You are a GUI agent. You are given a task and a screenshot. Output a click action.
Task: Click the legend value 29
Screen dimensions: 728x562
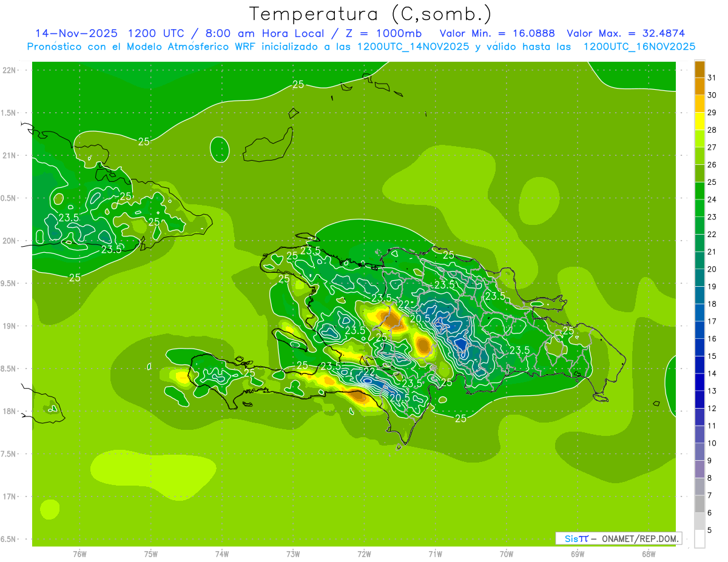(712, 112)
